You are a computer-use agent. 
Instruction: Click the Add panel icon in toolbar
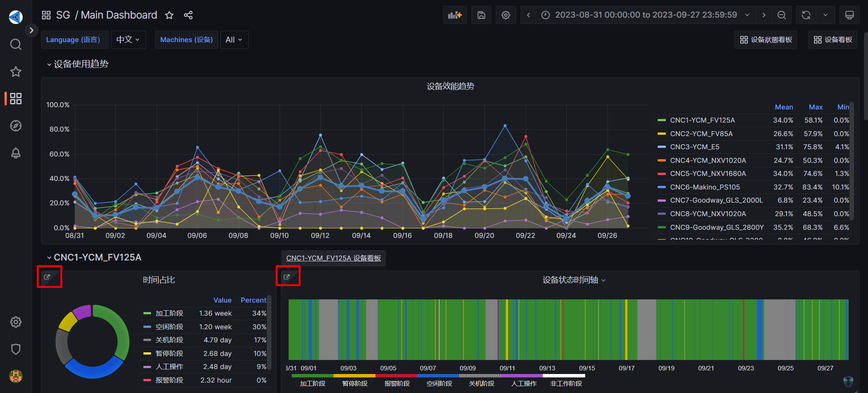pos(455,15)
